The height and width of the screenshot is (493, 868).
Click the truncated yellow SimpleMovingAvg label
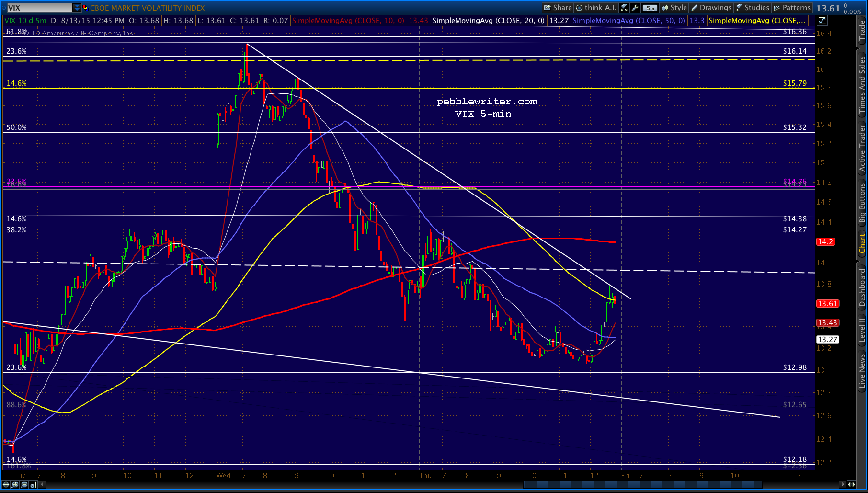757,21
